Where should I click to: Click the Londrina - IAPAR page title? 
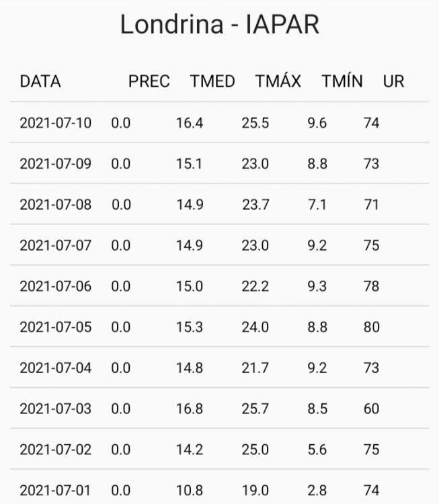point(219,25)
